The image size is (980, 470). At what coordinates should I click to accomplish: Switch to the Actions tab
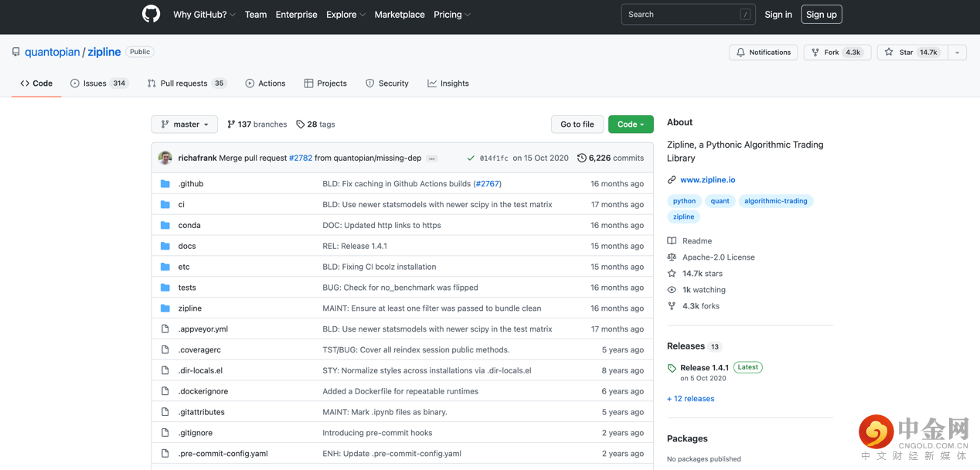(x=265, y=83)
